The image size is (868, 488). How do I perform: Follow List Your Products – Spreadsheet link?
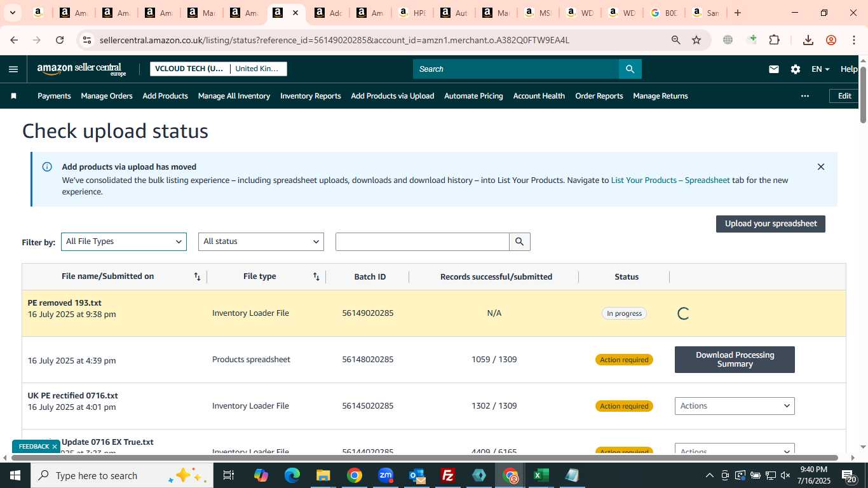point(670,180)
